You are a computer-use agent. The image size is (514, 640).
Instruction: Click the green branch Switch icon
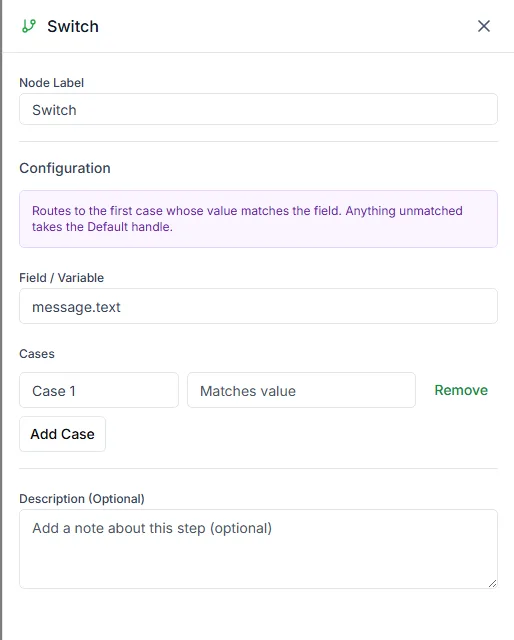point(29,26)
